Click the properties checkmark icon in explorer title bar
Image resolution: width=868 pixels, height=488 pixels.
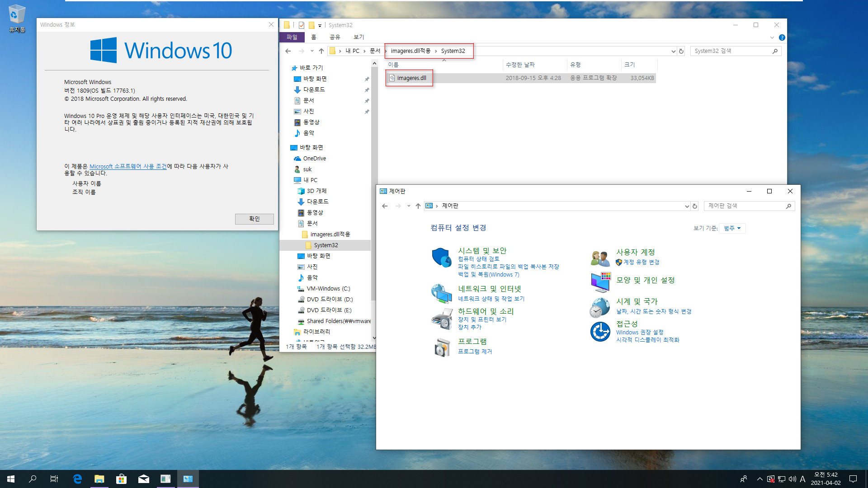click(302, 25)
